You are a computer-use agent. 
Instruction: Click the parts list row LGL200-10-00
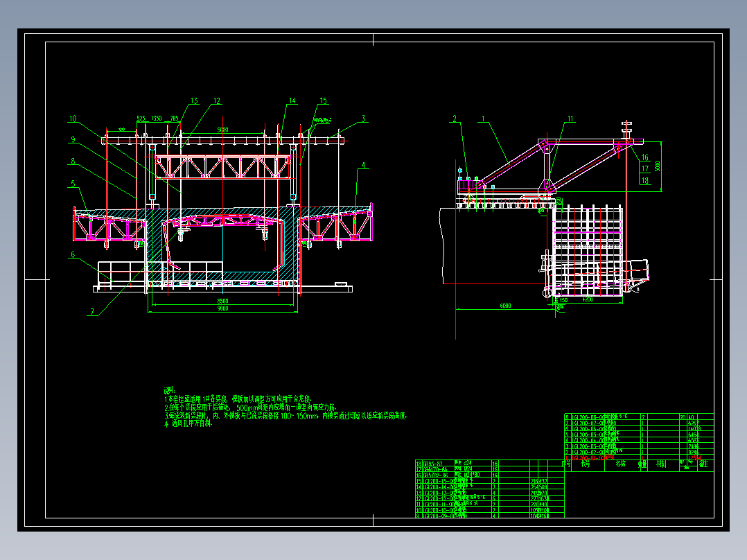pyautogui.click(x=490, y=510)
